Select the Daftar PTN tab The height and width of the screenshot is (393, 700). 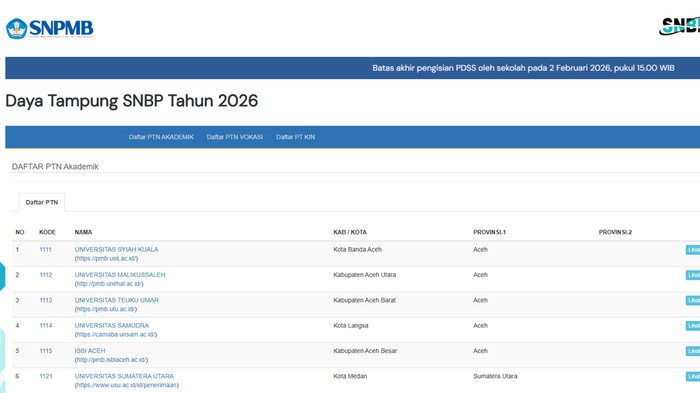click(x=42, y=202)
